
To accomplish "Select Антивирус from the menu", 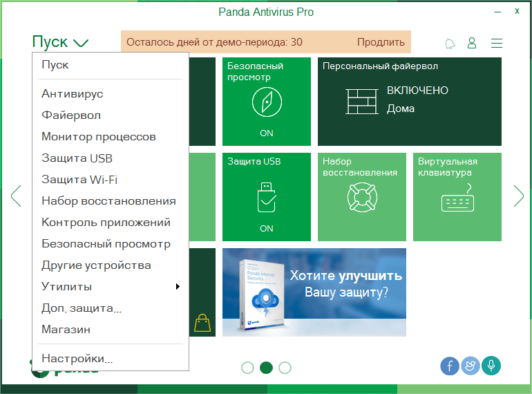I will 72,94.
